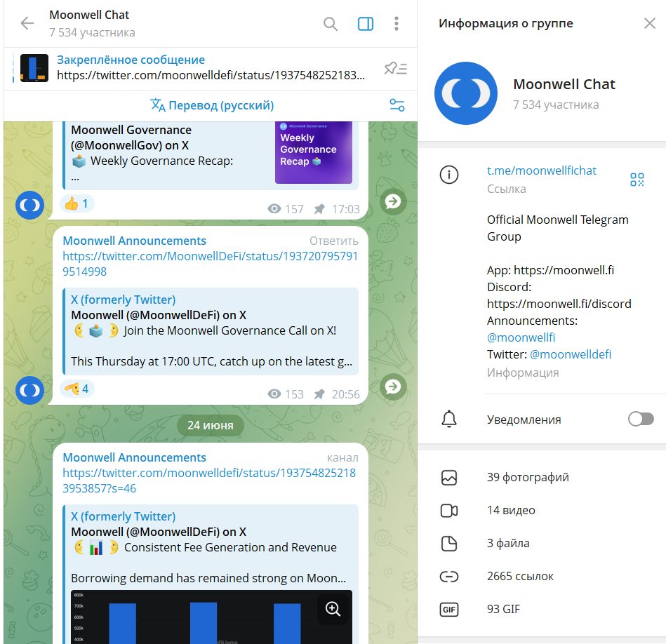
Task: Click the pinned message thumbnail image
Action: coord(34,68)
